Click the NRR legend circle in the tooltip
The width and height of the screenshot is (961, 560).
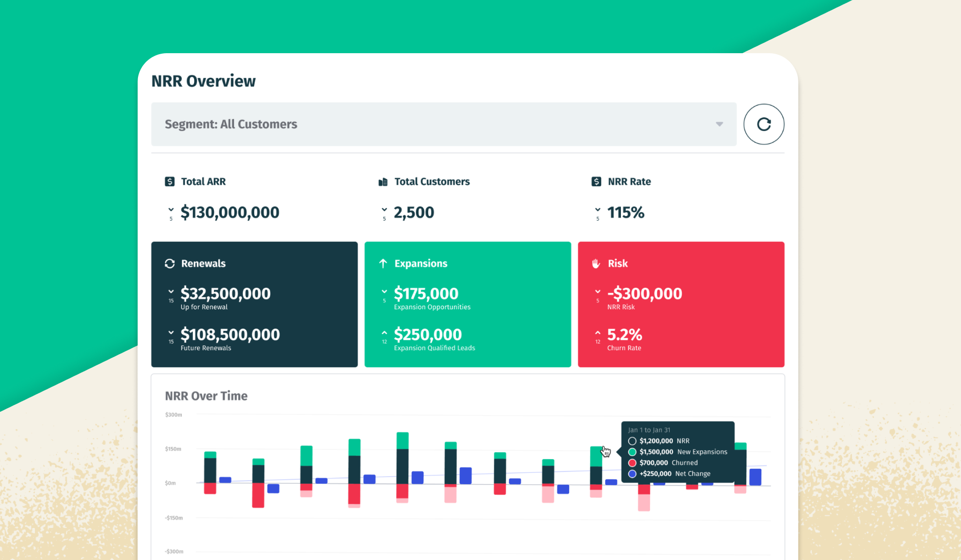pyautogui.click(x=632, y=441)
